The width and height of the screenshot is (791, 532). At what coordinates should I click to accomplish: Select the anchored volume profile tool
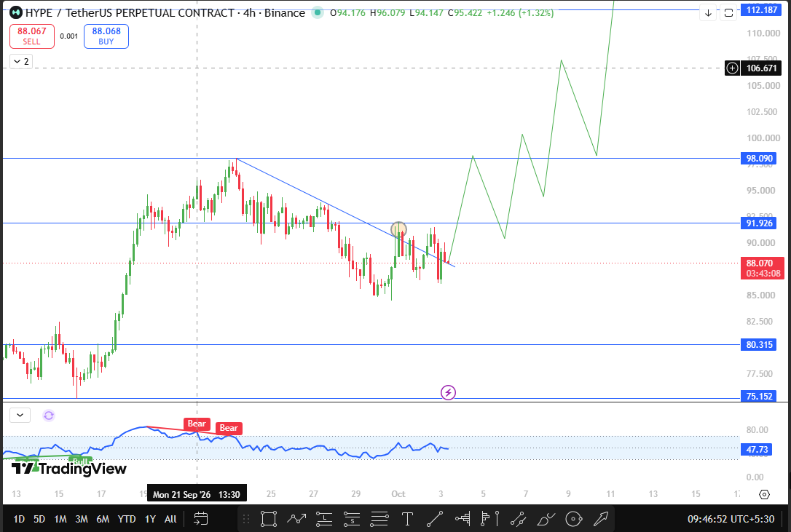point(490,519)
